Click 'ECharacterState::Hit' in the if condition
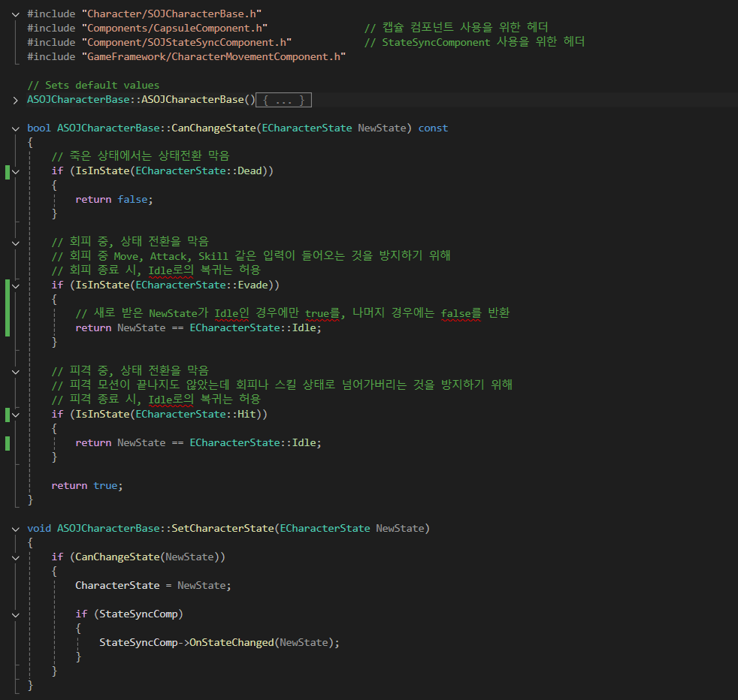738x700 pixels. (196, 414)
